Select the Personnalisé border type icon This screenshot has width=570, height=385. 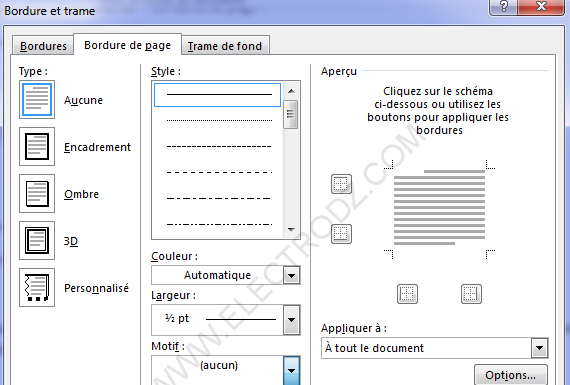point(37,288)
